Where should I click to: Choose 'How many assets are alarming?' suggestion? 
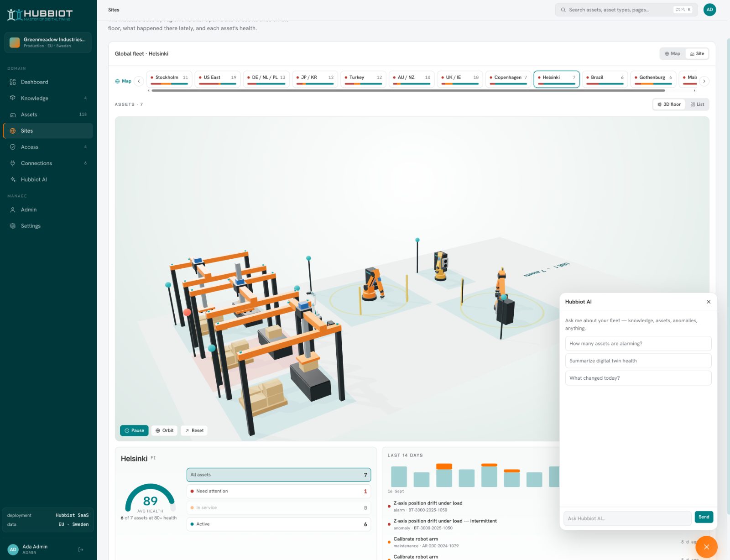638,344
